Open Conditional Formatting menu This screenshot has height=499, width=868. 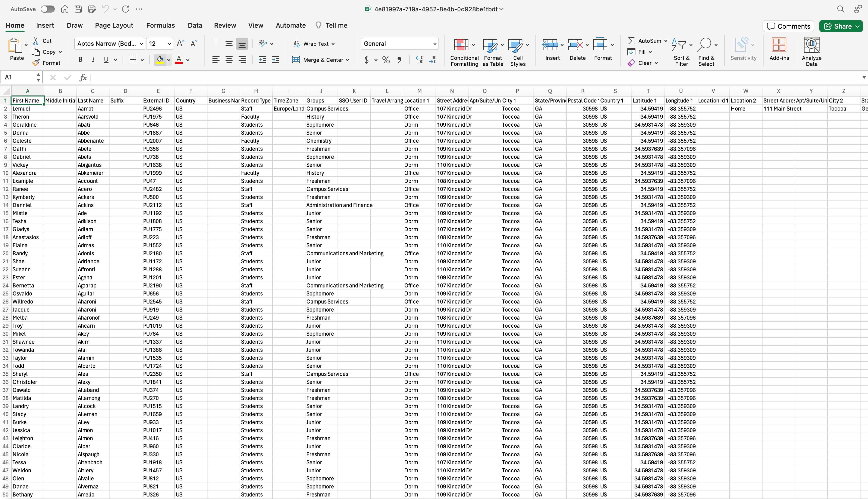464,52
